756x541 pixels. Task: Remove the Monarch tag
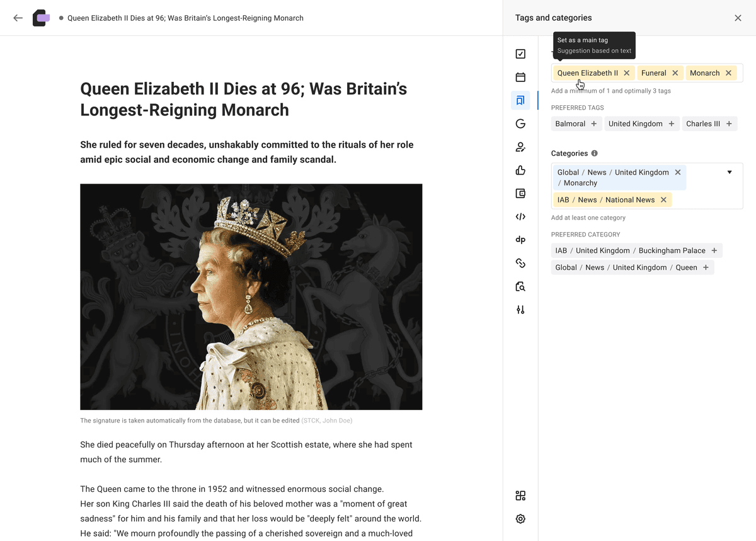(728, 73)
